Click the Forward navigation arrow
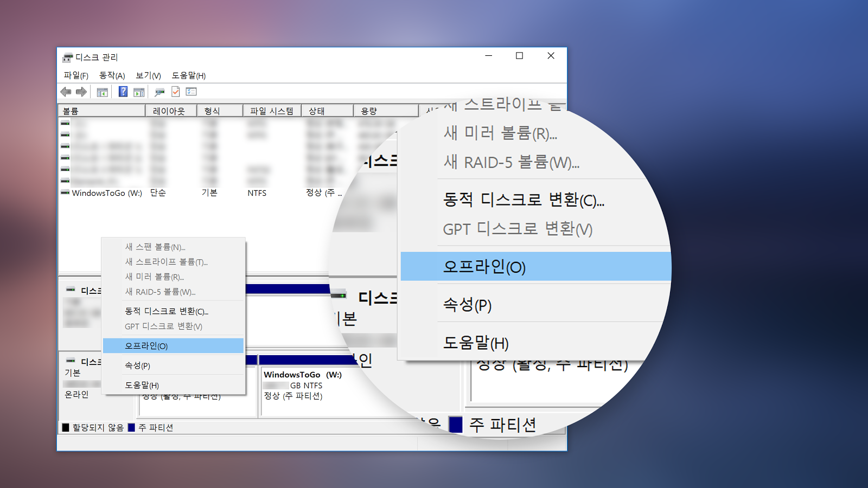The image size is (868, 488). (81, 92)
